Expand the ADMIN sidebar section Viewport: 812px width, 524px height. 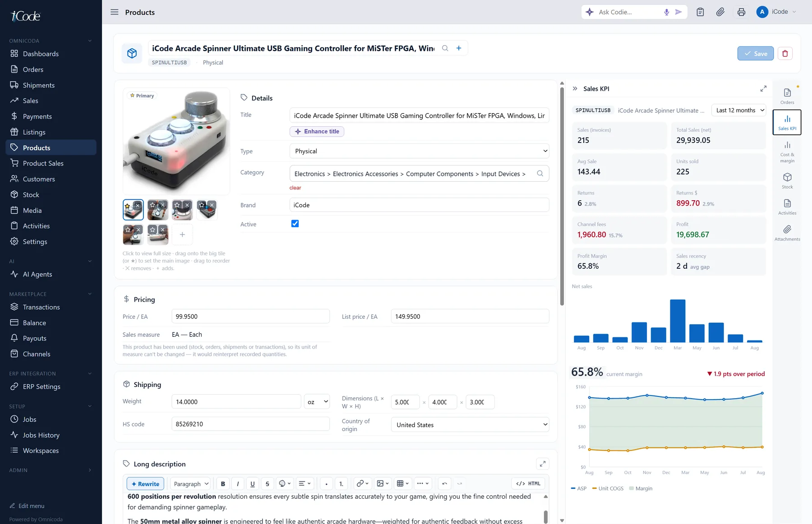[x=90, y=470]
